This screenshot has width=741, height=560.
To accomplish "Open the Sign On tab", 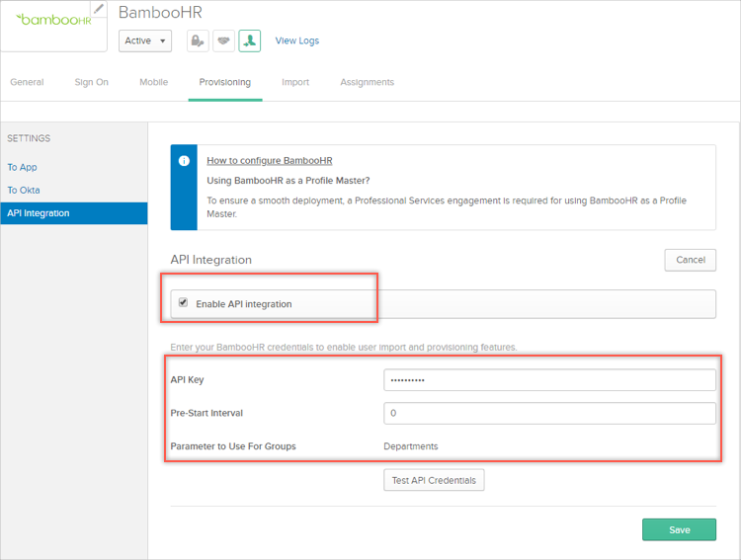I will pos(92,82).
